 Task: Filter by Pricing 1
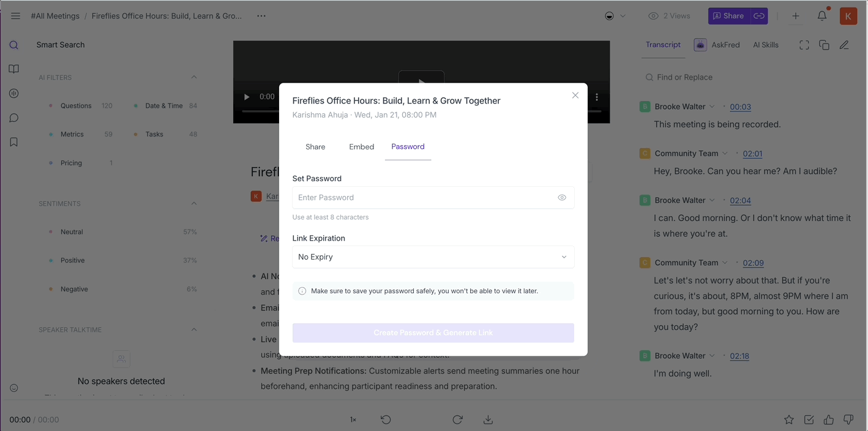(81, 163)
